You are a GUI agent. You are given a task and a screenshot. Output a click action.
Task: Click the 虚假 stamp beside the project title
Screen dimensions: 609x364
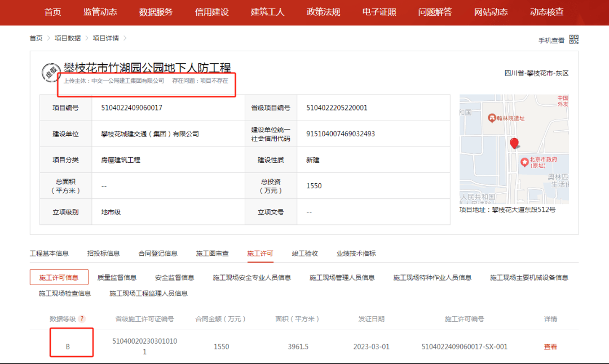point(51,73)
